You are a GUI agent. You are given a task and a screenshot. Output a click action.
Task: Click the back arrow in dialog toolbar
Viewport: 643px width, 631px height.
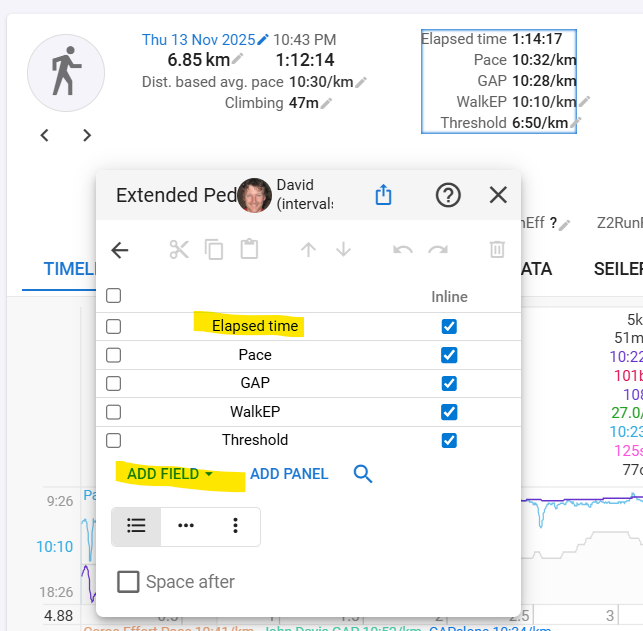pyautogui.click(x=120, y=250)
